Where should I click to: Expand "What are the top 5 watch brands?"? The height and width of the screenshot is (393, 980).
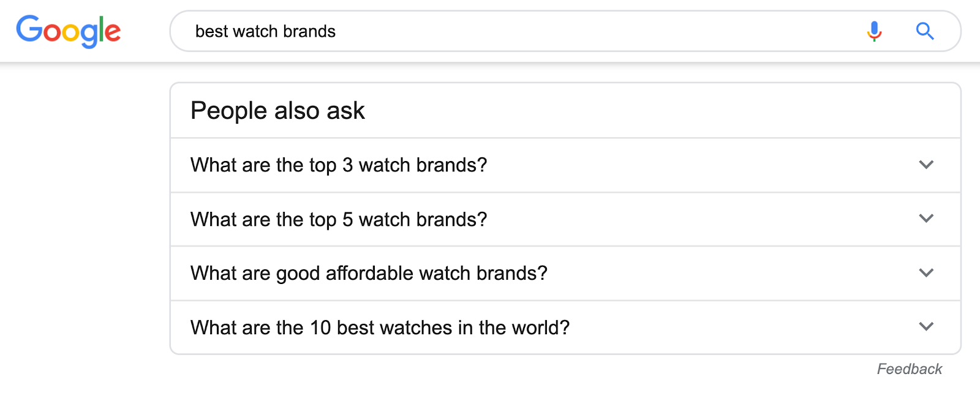(927, 219)
